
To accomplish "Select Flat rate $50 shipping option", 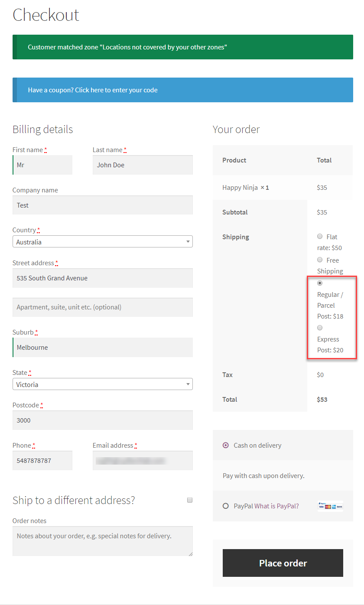I will (x=320, y=237).
